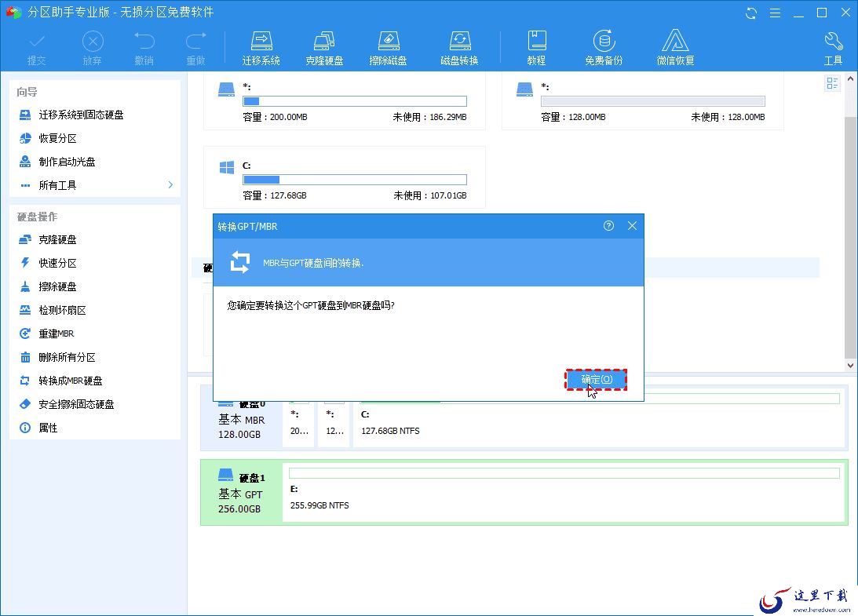Select the C: 127.68GB partition card
The image size is (858, 616).
pos(344,177)
